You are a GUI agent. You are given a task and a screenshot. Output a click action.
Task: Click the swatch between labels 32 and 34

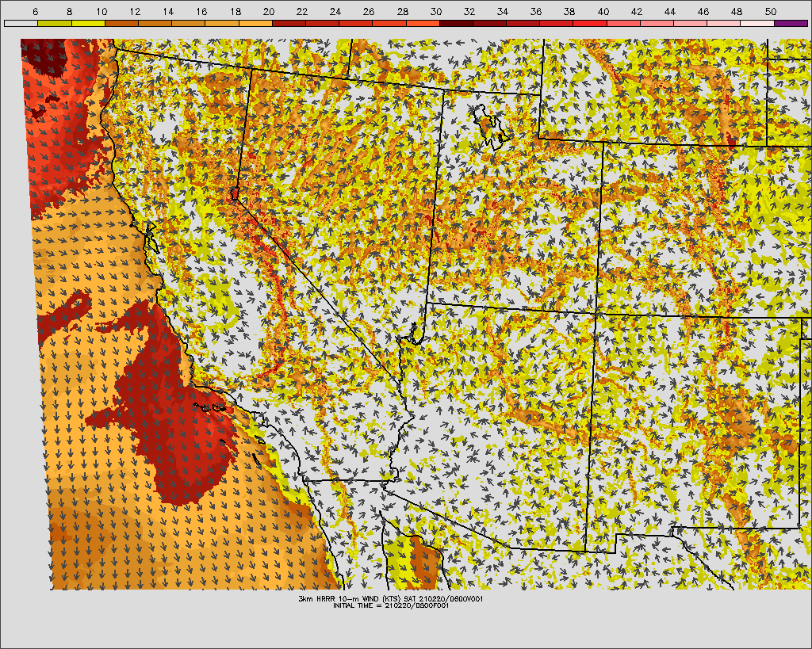coord(489,23)
